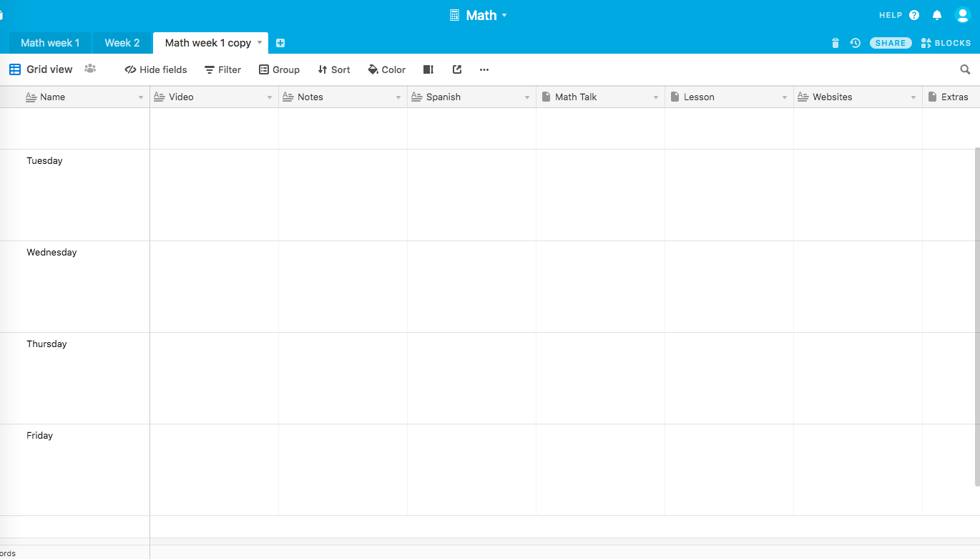
Task: Open the trash bin icon
Action: pos(836,43)
